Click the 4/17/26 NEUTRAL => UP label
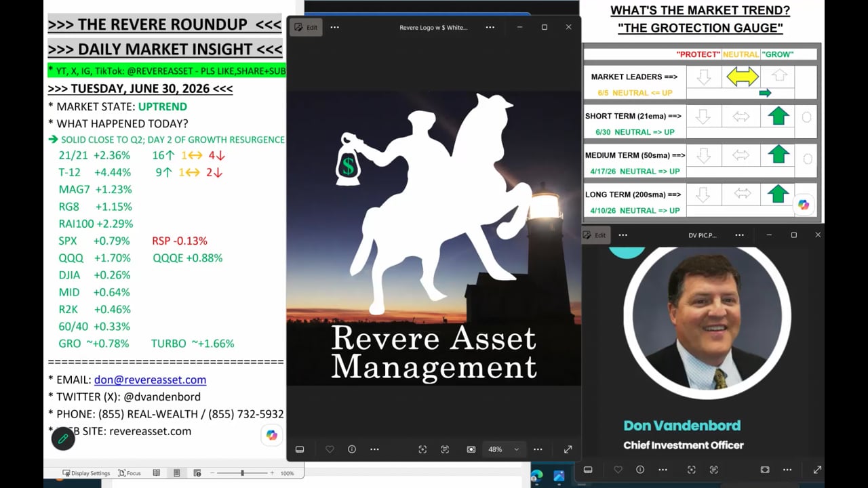The image size is (868, 488). tap(635, 171)
